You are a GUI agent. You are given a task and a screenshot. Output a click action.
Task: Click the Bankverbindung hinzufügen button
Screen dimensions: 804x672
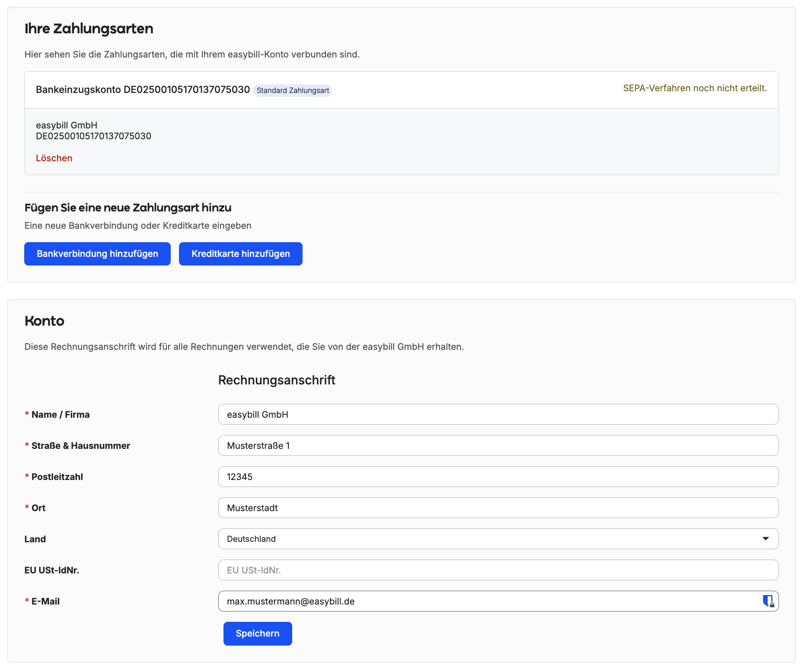(97, 254)
